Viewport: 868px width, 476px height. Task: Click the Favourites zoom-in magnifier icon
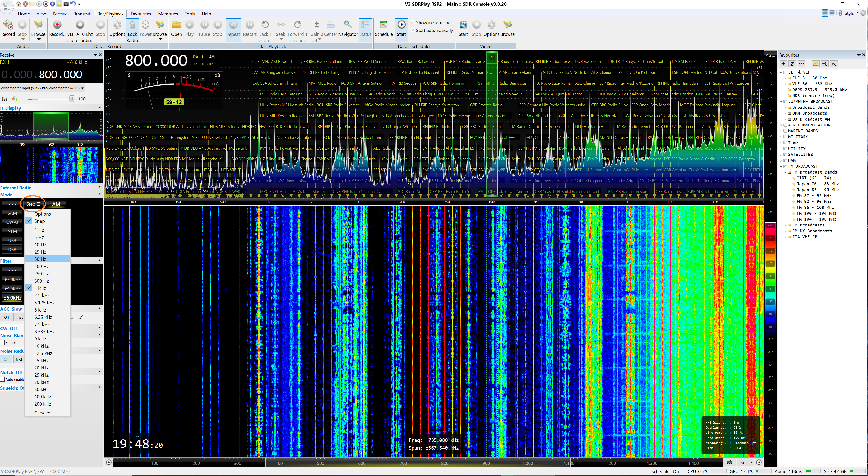click(825, 64)
